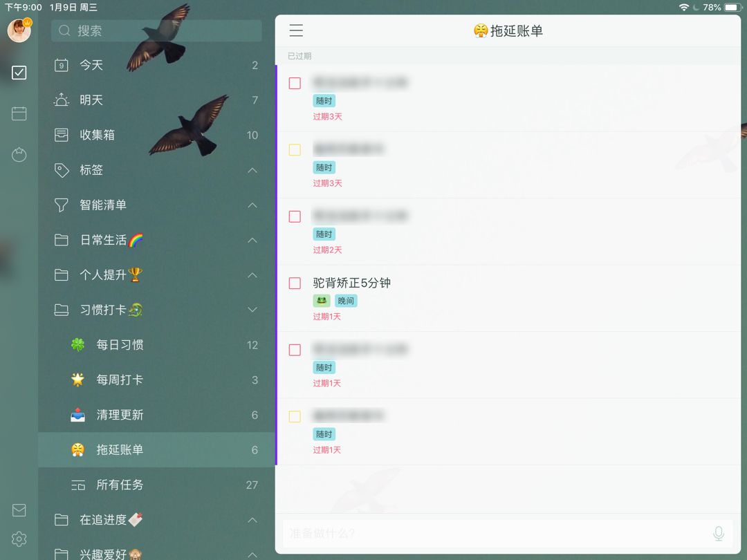
Task: Select the task checkmark icon in left rail
Action: point(19,73)
